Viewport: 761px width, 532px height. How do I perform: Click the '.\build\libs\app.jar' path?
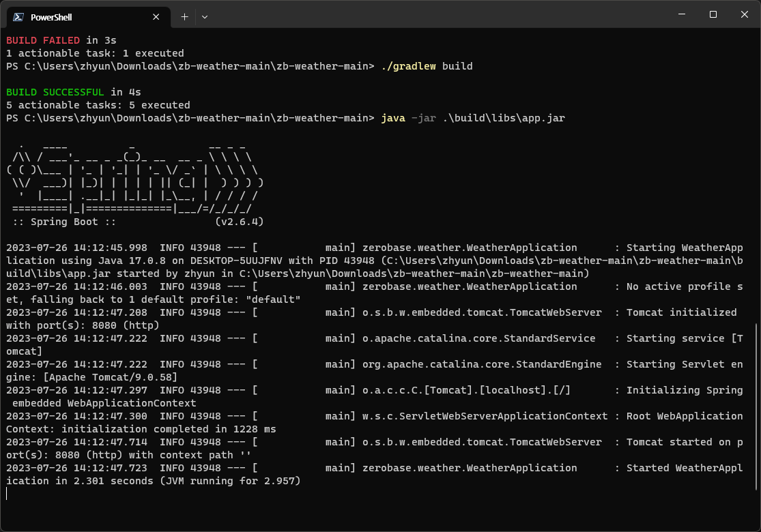503,118
